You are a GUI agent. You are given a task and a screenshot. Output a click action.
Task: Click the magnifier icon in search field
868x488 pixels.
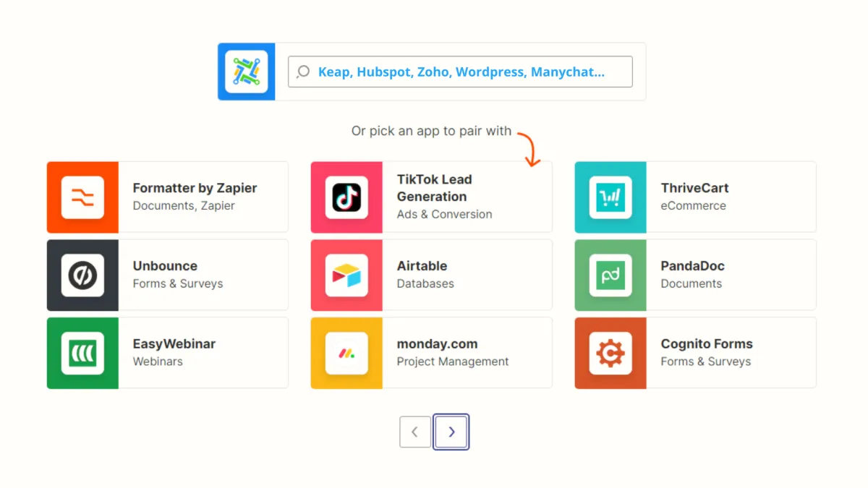click(x=304, y=72)
